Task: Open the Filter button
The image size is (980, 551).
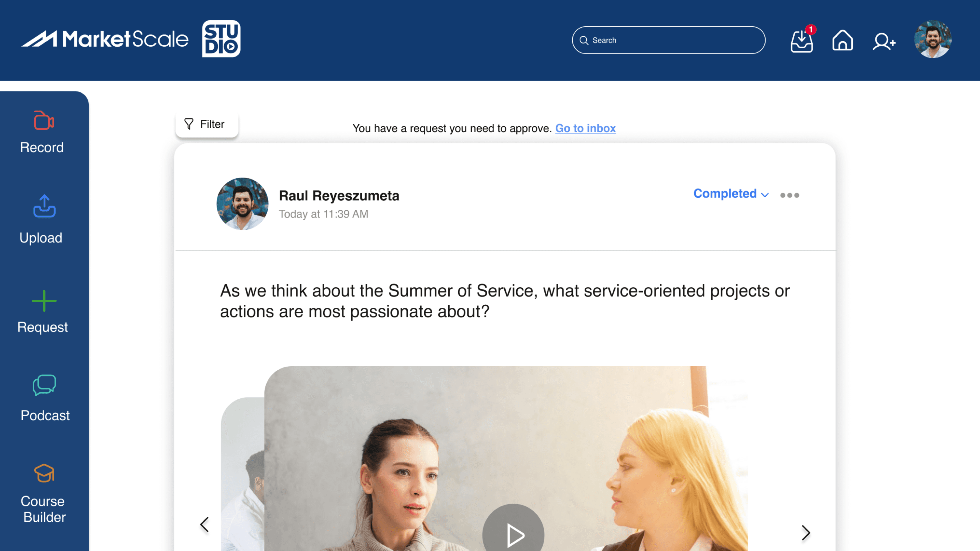Action: 206,124
